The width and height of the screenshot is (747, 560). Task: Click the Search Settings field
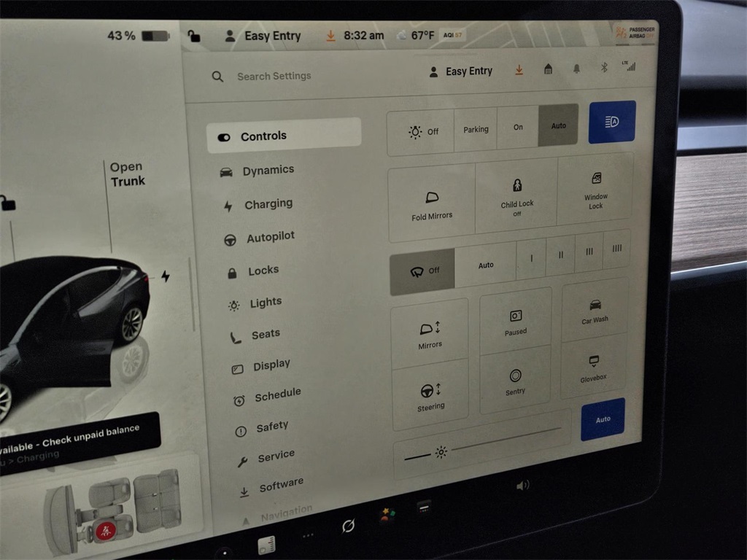tap(274, 76)
